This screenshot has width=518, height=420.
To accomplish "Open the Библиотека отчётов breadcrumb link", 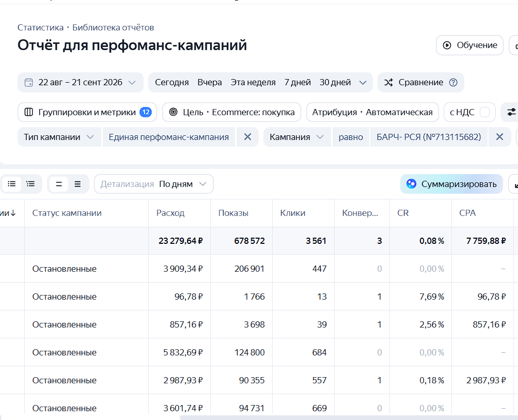I will [x=113, y=27].
